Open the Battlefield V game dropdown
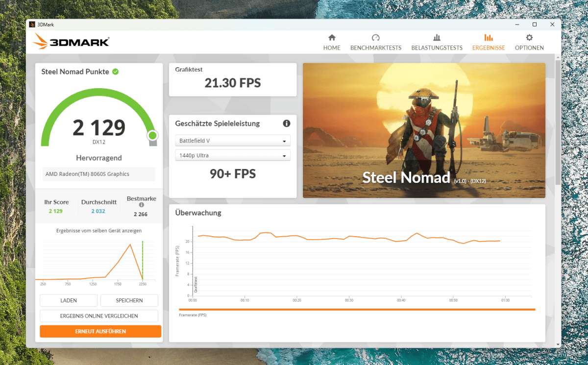588x365 pixels. click(x=233, y=141)
